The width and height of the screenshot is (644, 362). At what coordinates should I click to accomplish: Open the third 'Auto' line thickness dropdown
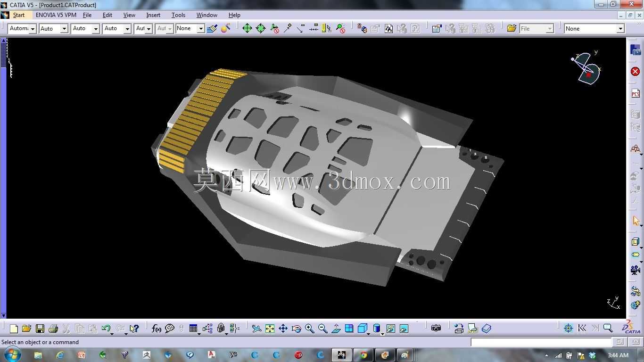96,29
